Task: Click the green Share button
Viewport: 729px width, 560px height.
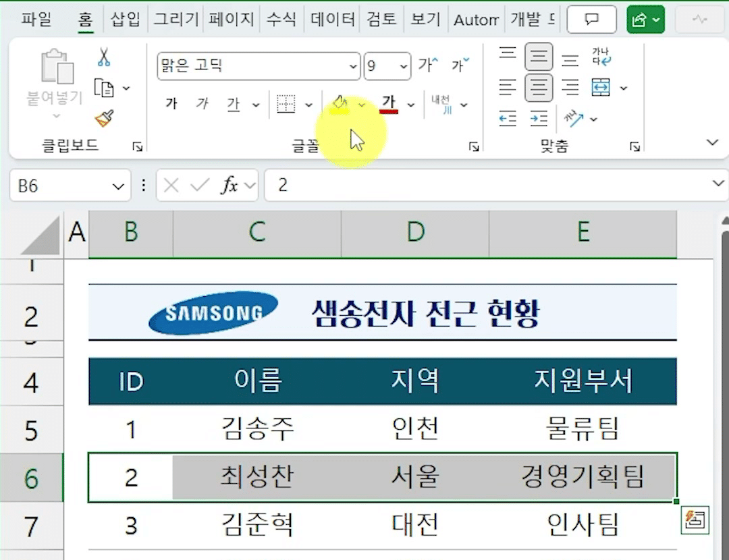Action: (x=645, y=19)
